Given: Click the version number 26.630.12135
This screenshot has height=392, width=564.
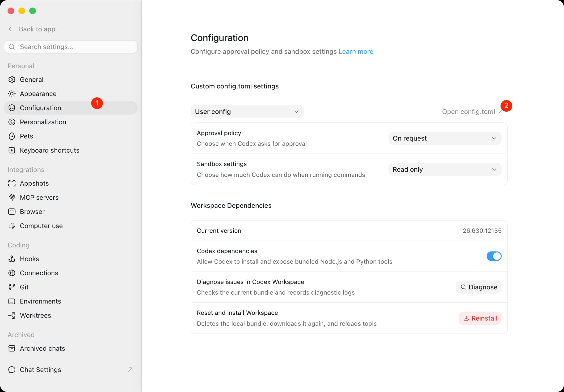Looking at the screenshot, I should (x=482, y=231).
